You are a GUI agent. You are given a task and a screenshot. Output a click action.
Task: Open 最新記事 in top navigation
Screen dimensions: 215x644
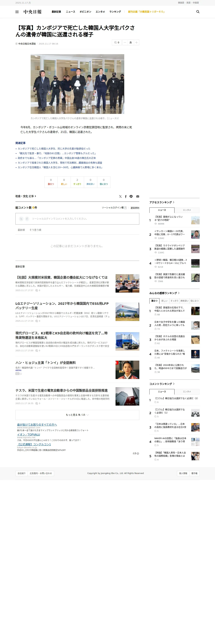[x=56, y=12]
